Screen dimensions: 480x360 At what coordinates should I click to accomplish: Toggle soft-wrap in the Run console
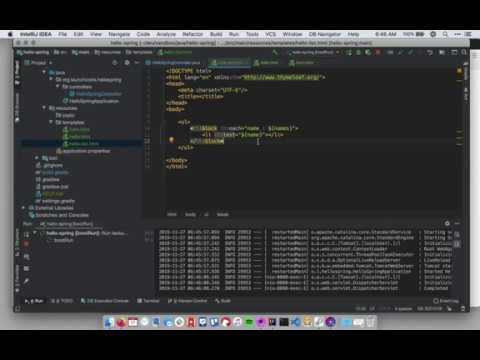pos(457,235)
